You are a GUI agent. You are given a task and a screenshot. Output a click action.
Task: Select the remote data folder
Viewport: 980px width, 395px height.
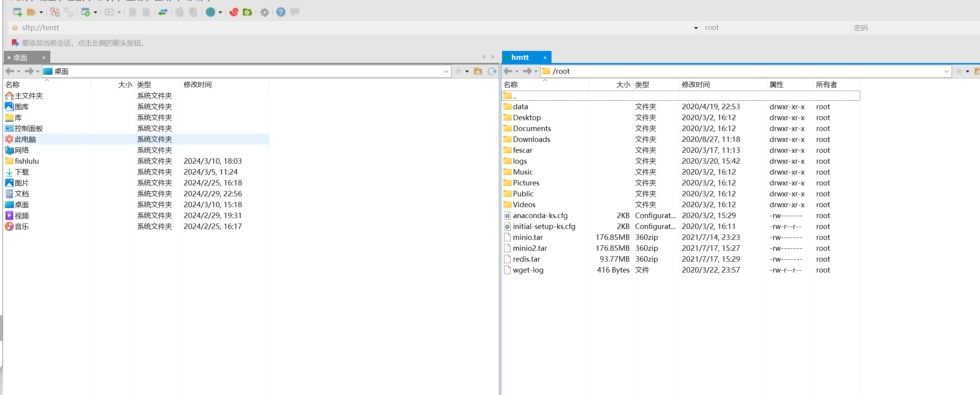(x=681, y=107)
